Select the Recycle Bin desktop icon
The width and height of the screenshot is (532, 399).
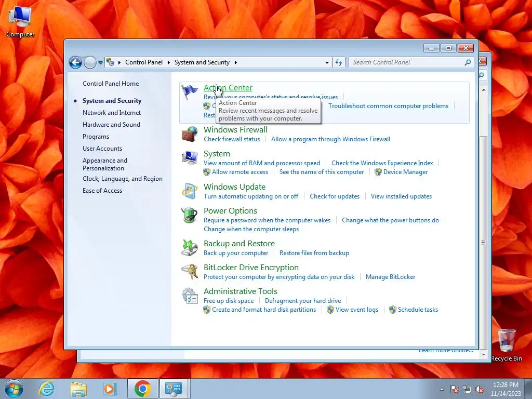click(507, 345)
